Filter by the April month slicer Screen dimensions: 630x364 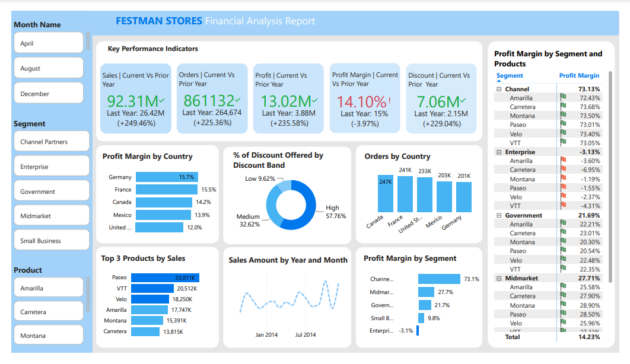49,43
